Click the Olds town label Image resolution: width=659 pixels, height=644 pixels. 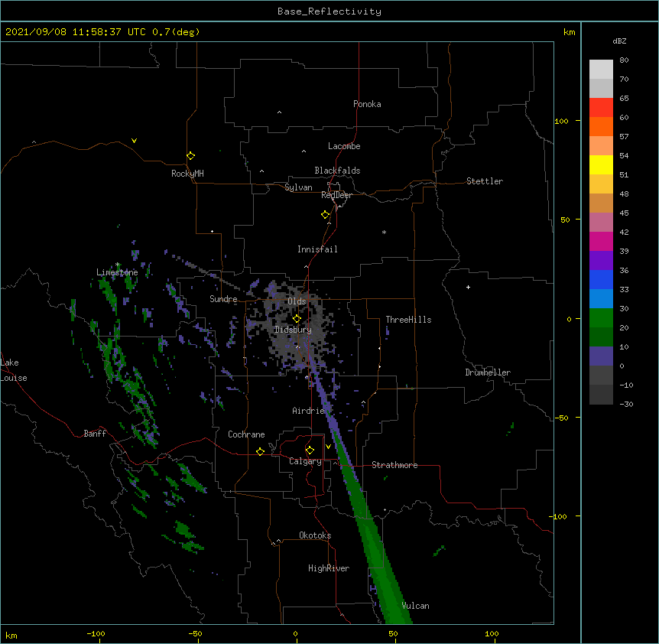pyautogui.click(x=297, y=301)
